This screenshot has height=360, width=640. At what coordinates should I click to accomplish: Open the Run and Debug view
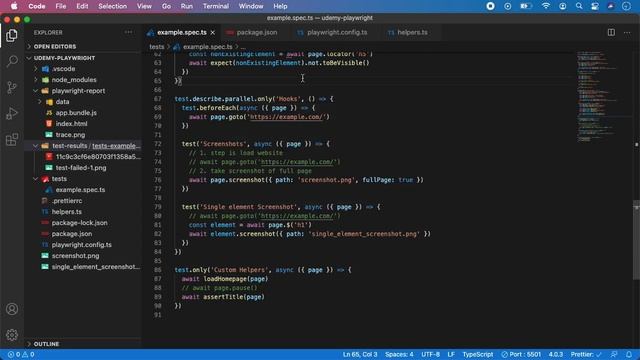tap(12, 113)
